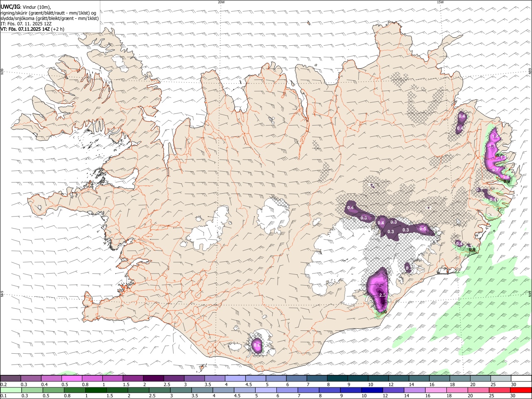Click the 25 label under the lower scale
The image size is (532, 399).
tap(492, 396)
